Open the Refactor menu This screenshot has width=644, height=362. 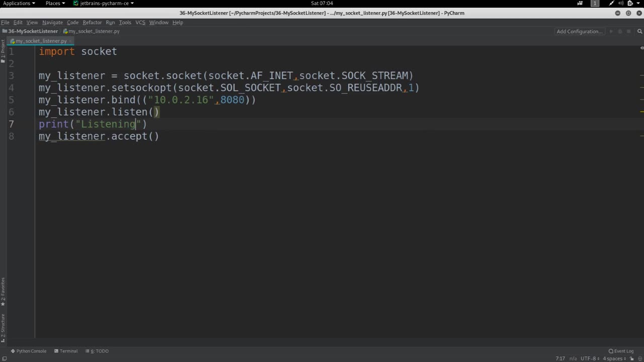click(x=92, y=22)
